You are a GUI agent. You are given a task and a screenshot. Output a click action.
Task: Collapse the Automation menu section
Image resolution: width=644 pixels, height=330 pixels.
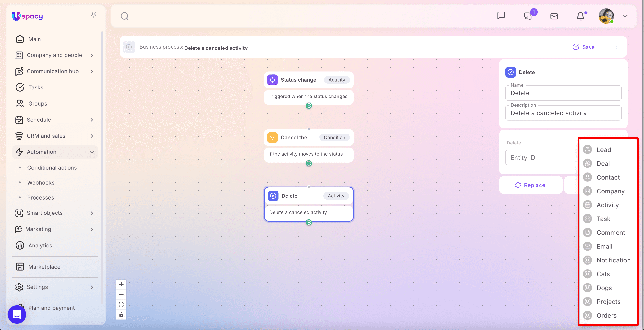click(x=92, y=152)
